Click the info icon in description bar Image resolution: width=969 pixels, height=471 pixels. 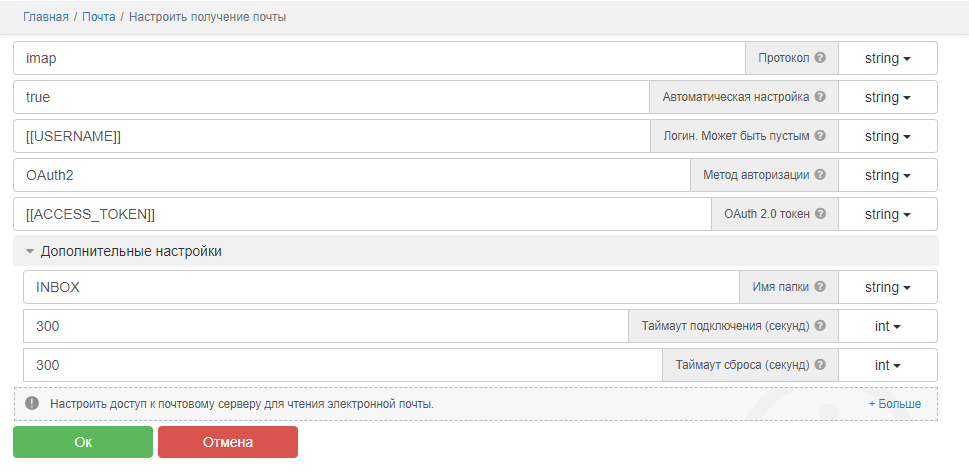pos(32,404)
